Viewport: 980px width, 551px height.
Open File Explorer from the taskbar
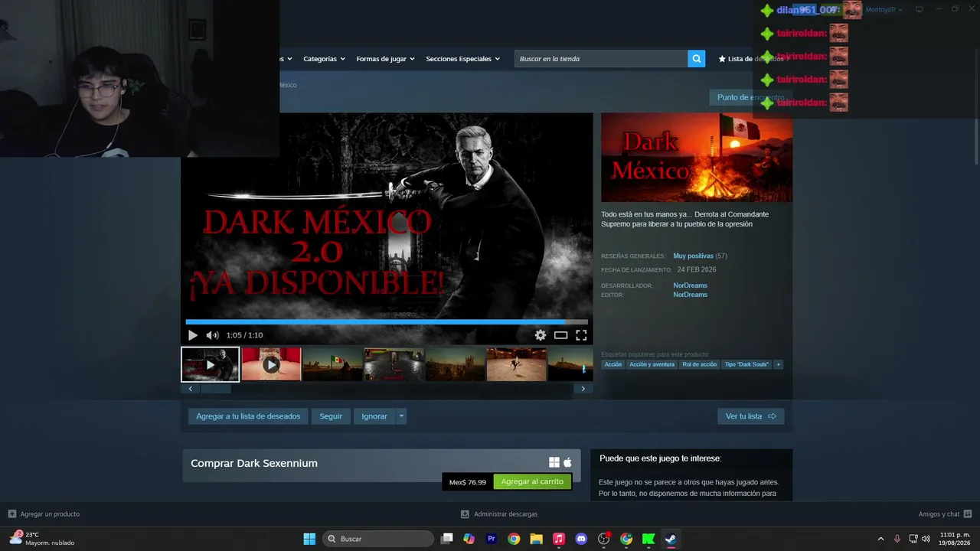[537, 539]
